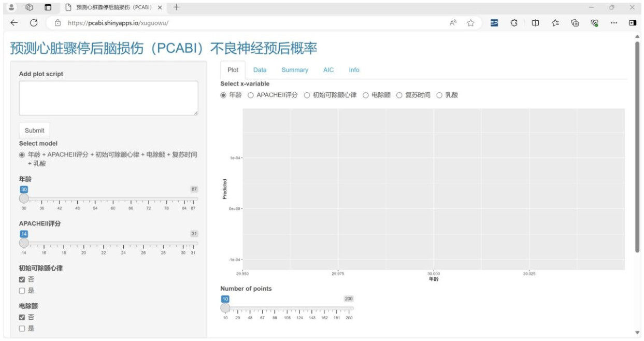Screen dimensions: 644x341
Task: Open the Collections icon in the toolbar
Action: coord(575,23)
